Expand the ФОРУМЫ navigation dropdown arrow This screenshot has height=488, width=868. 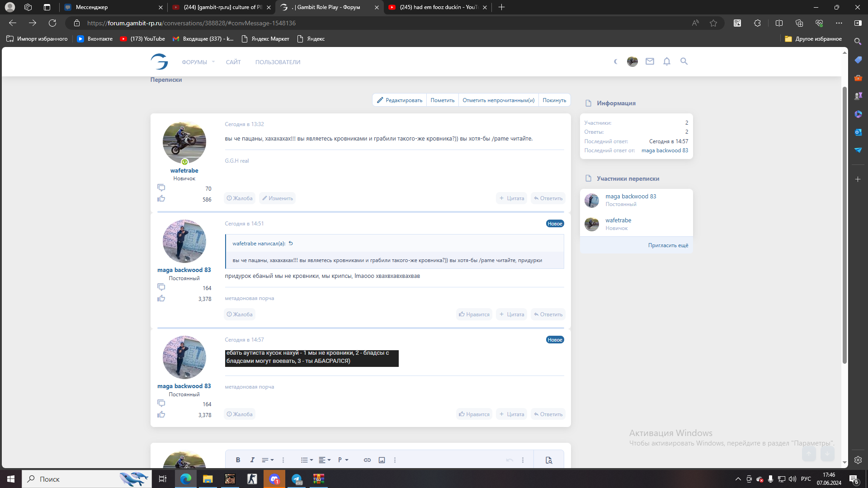pyautogui.click(x=213, y=62)
